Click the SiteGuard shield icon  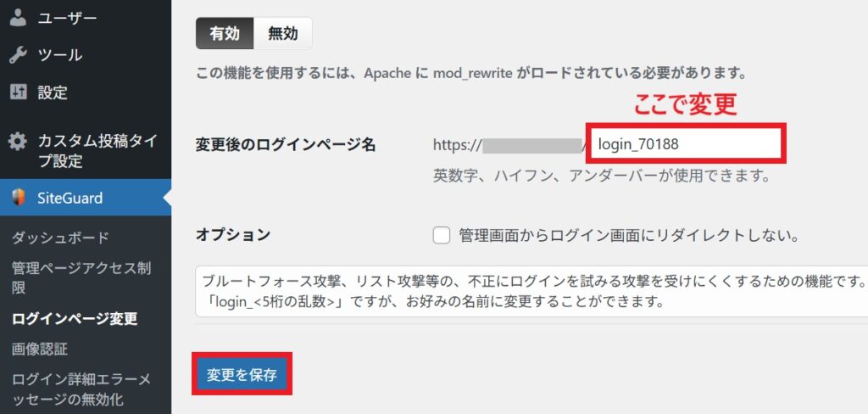pyautogui.click(x=19, y=198)
